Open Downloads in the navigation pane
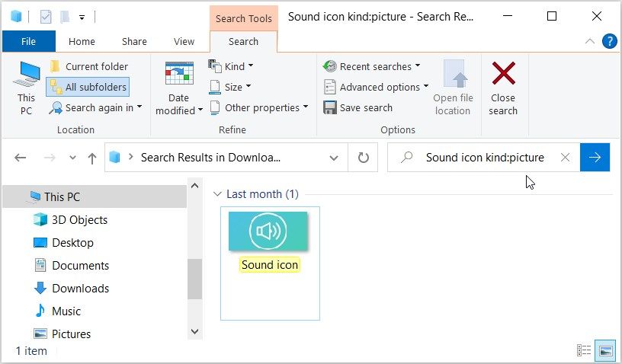 (x=80, y=288)
